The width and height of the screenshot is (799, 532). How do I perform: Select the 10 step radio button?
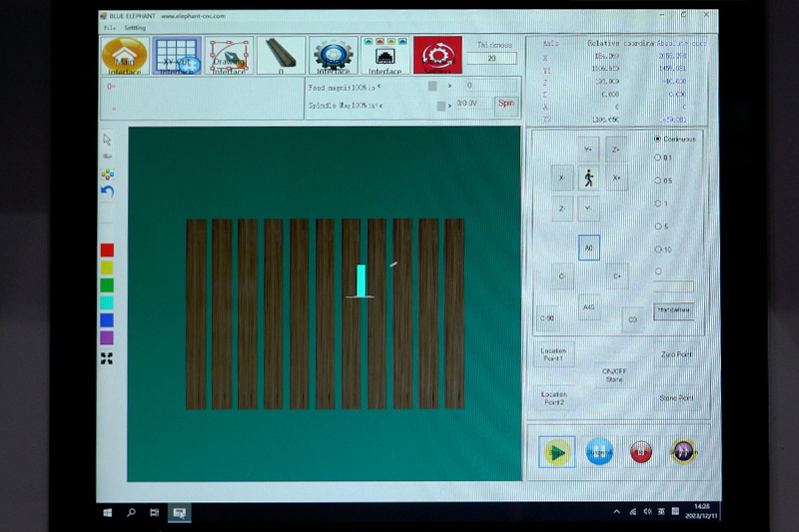[658, 249]
